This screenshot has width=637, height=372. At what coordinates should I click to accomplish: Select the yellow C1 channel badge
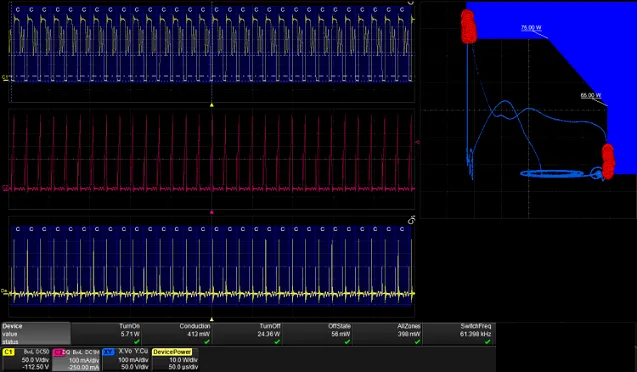[9, 352]
